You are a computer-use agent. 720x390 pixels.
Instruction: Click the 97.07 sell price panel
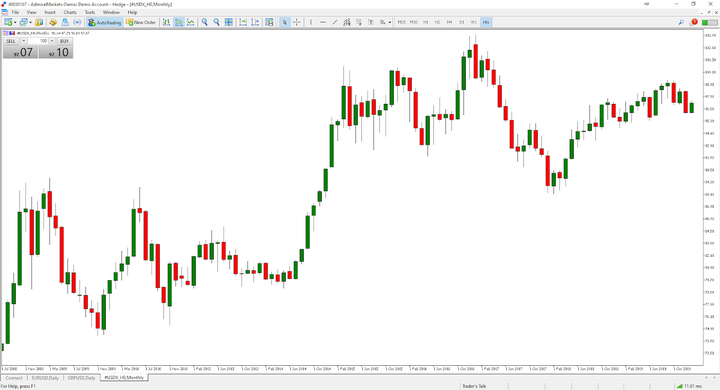20,52
